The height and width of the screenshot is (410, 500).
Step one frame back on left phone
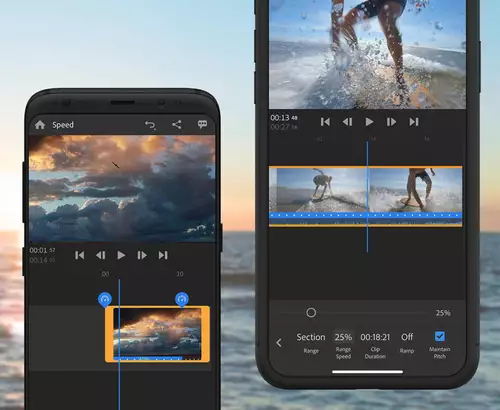coord(101,255)
